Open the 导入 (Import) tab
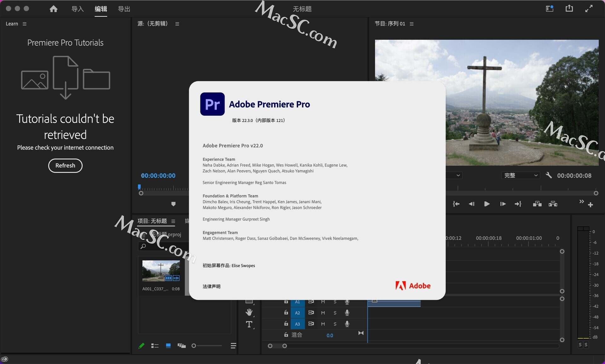Screen dimensions: 605x364 pos(78,9)
